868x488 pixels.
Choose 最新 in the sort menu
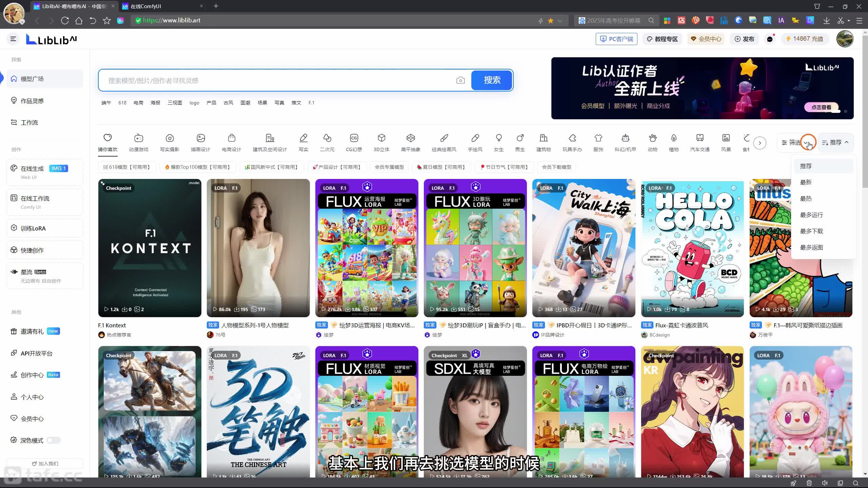[x=823, y=182]
